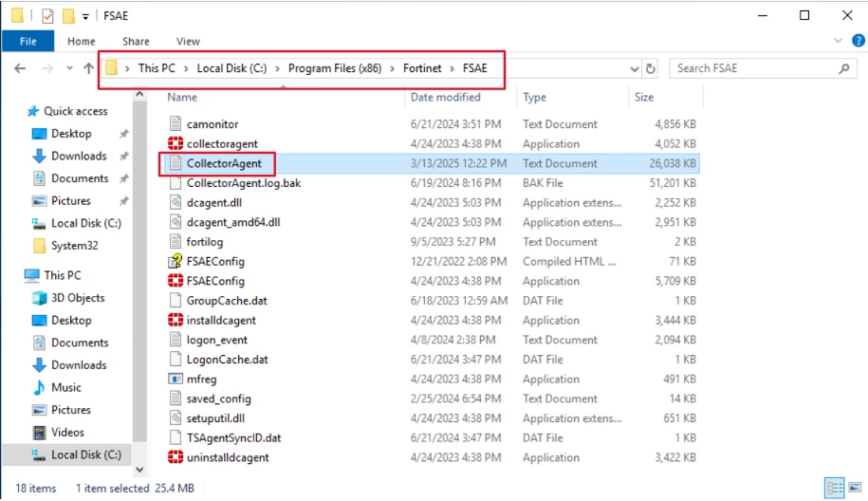
Task: Select the FSAEConfig compiled HTML help icon
Action: pos(175,261)
